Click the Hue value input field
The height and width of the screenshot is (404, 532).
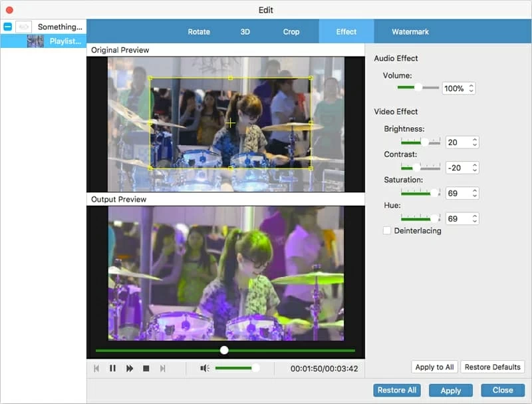[458, 218]
